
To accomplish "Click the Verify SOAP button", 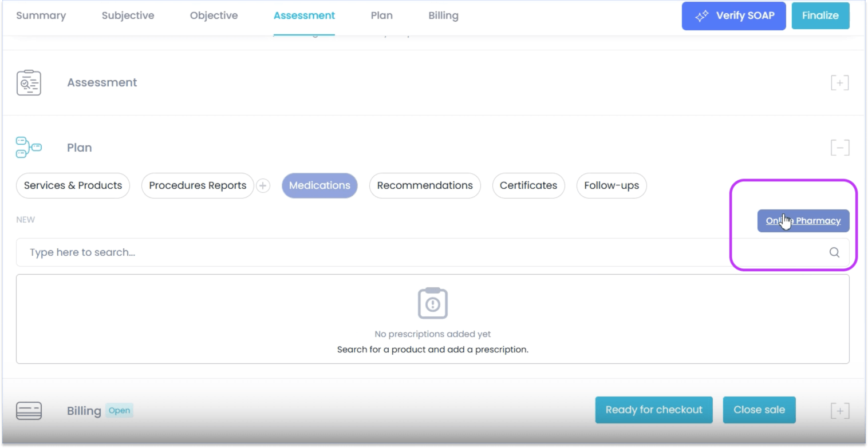I will (x=734, y=16).
